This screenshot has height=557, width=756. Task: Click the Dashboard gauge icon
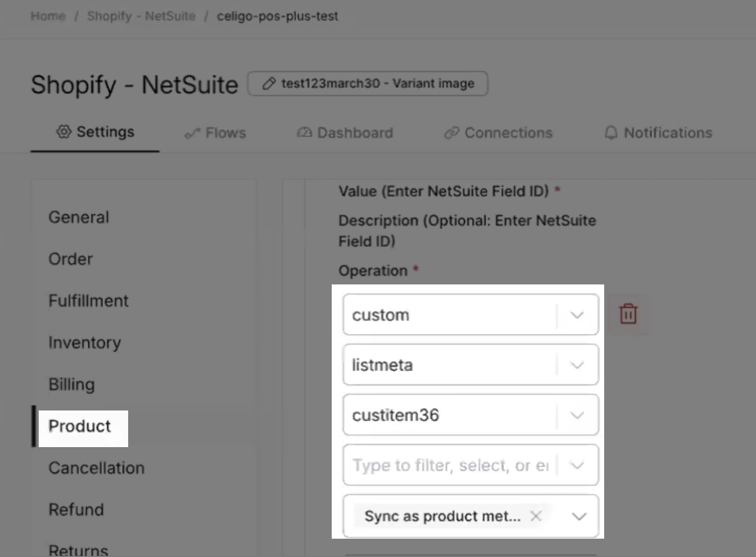[x=304, y=133]
